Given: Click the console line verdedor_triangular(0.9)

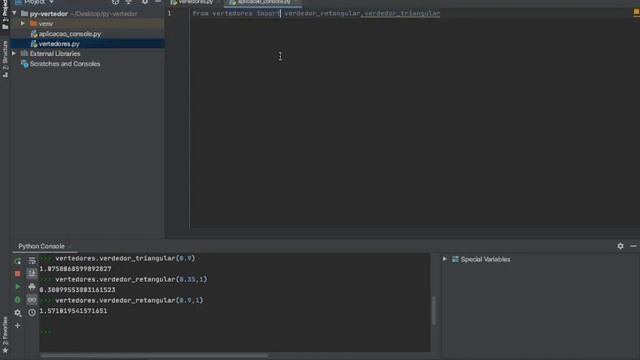Looking at the screenshot, I should coord(125,258).
